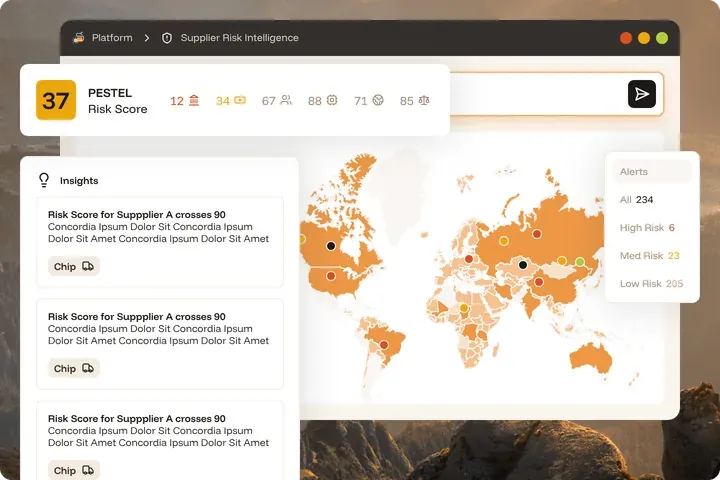This screenshot has height=480, width=720.
Task: Click the Insights lightbulb icon
Action: pos(44,180)
